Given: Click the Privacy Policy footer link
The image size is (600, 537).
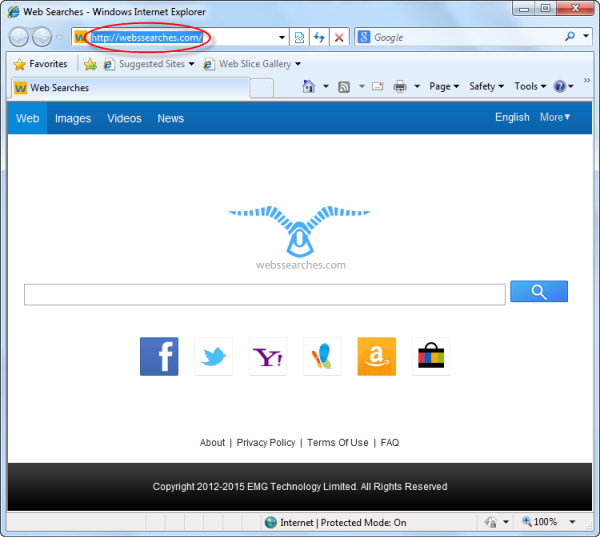Looking at the screenshot, I should 266,443.
